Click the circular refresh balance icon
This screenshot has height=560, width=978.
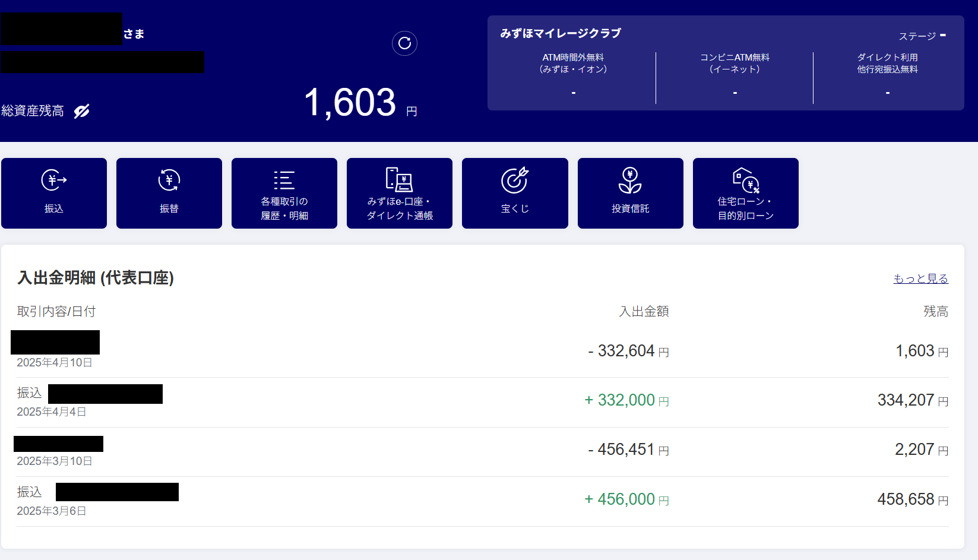(404, 43)
